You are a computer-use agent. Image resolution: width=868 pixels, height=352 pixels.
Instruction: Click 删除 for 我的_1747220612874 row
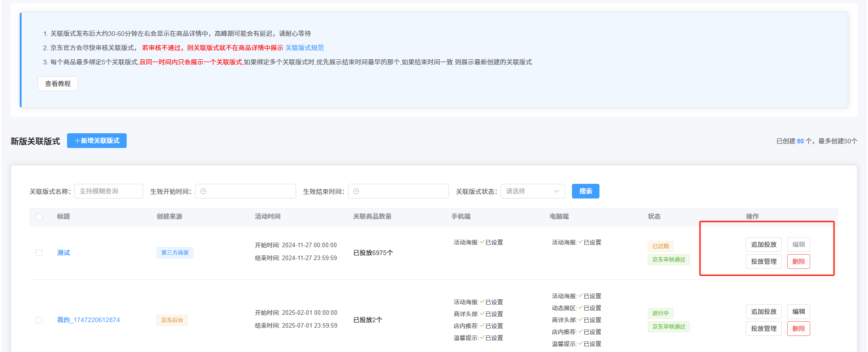click(798, 329)
